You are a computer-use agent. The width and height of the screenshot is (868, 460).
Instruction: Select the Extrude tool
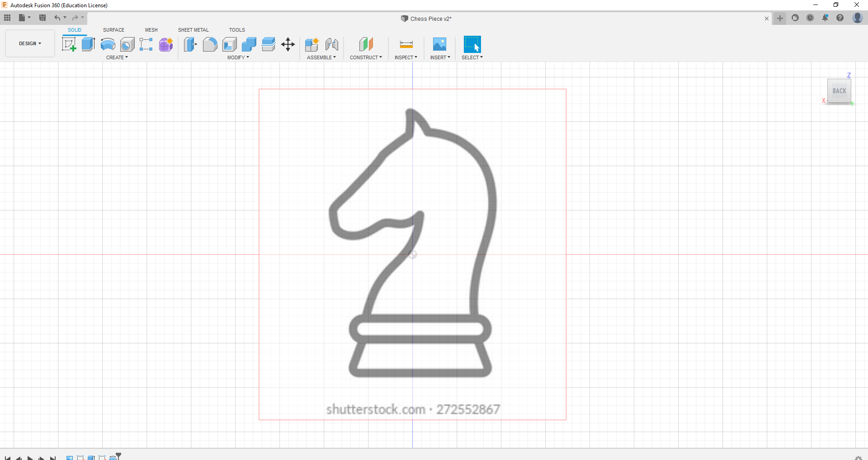[88, 44]
